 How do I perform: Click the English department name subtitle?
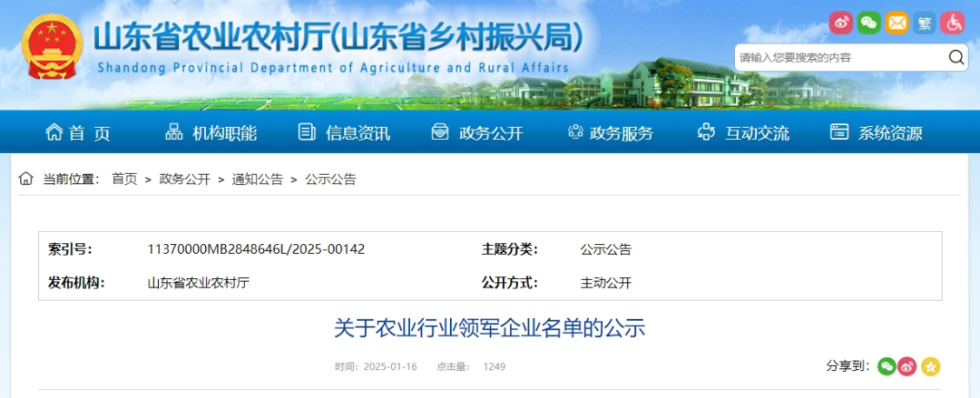pos(333,67)
